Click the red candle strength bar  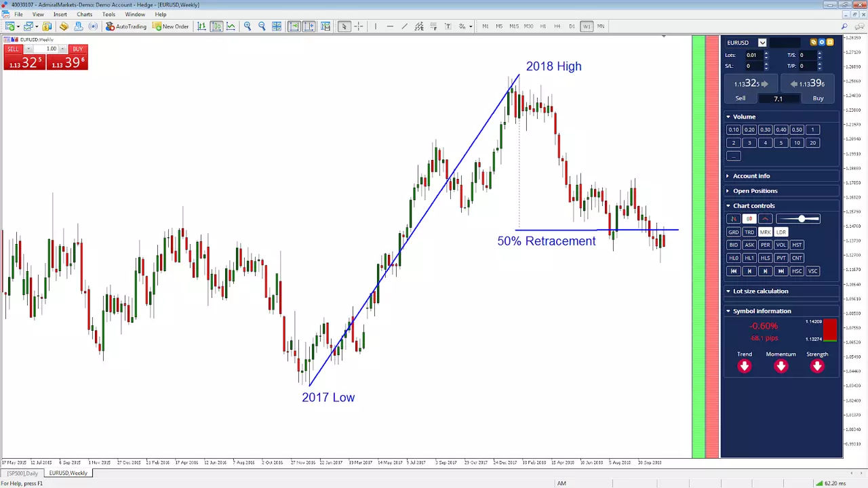[830, 331]
